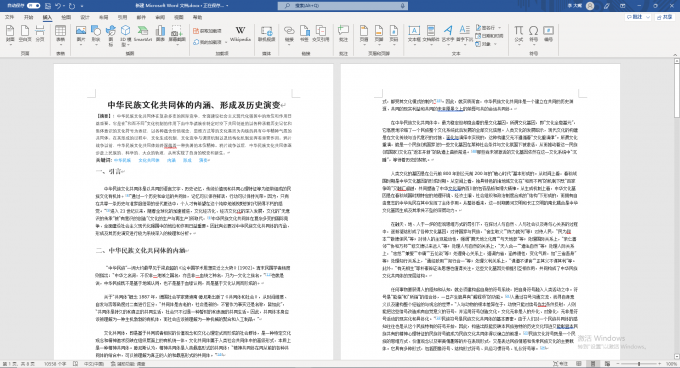Click the 共享 Share button

tap(665, 17)
